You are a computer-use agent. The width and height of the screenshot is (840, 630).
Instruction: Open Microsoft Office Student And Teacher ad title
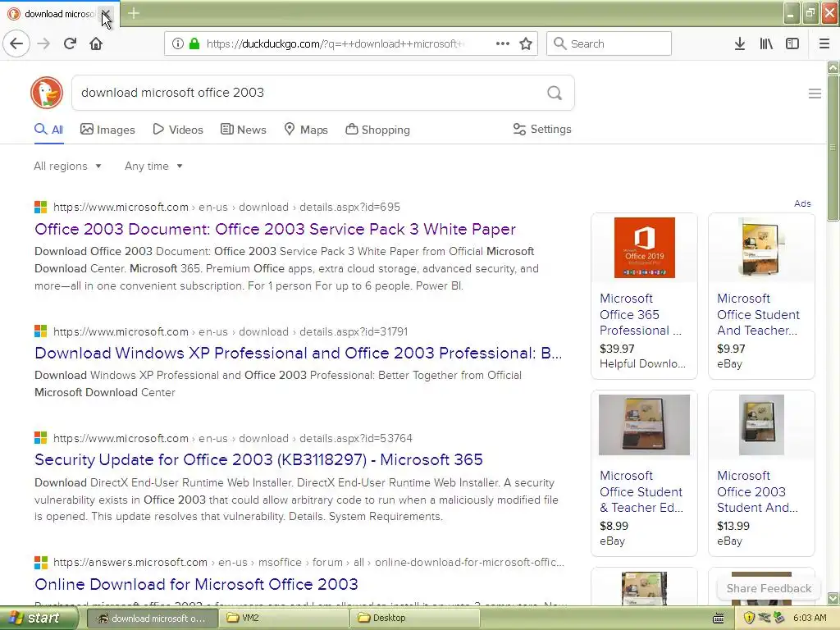click(x=758, y=314)
